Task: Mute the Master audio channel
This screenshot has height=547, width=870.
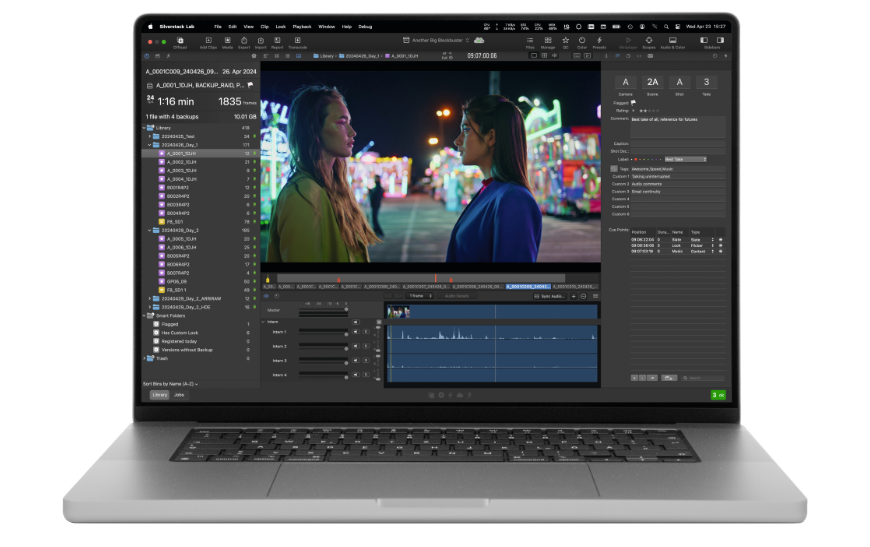Action: (x=356, y=310)
